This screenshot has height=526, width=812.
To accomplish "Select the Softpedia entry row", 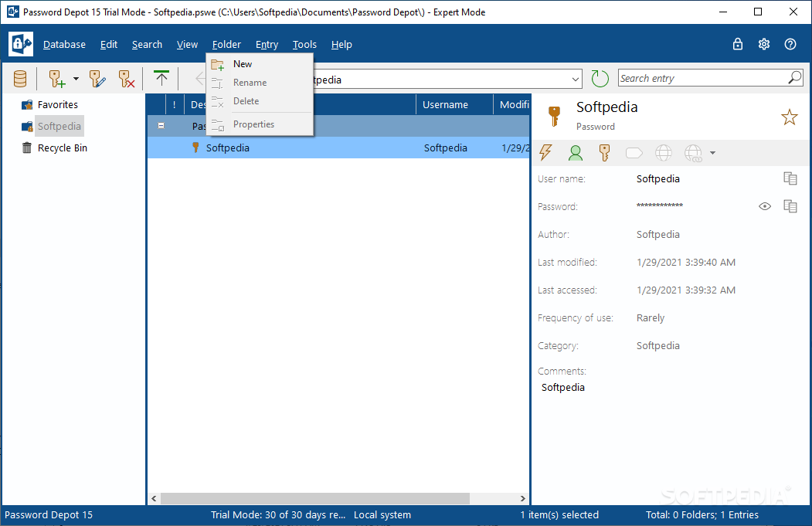I will [338, 148].
